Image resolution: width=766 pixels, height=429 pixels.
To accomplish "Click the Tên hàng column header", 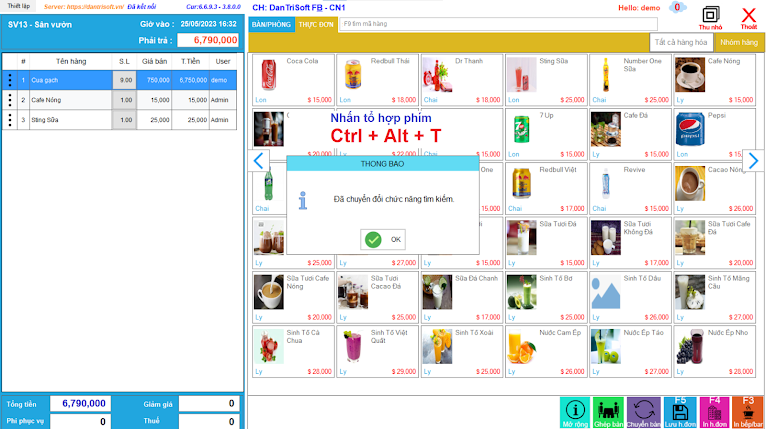I will pos(71,62).
